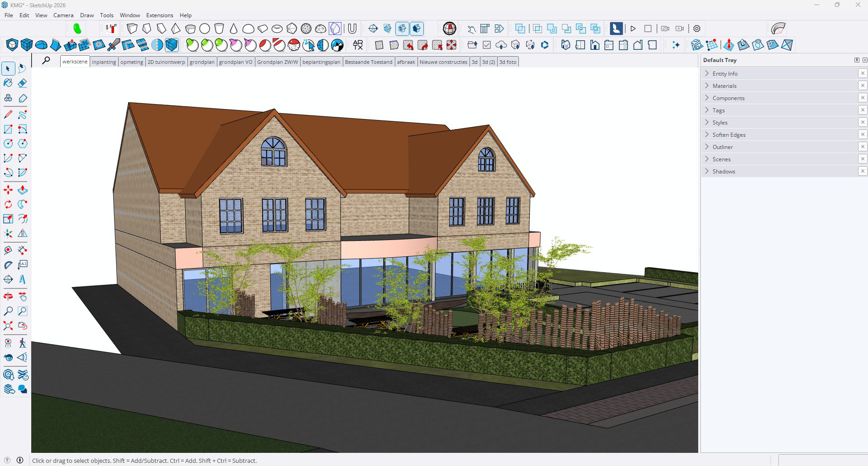
Task: Activate the Push/Pull tool
Action: pyautogui.click(x=23, y=190)
